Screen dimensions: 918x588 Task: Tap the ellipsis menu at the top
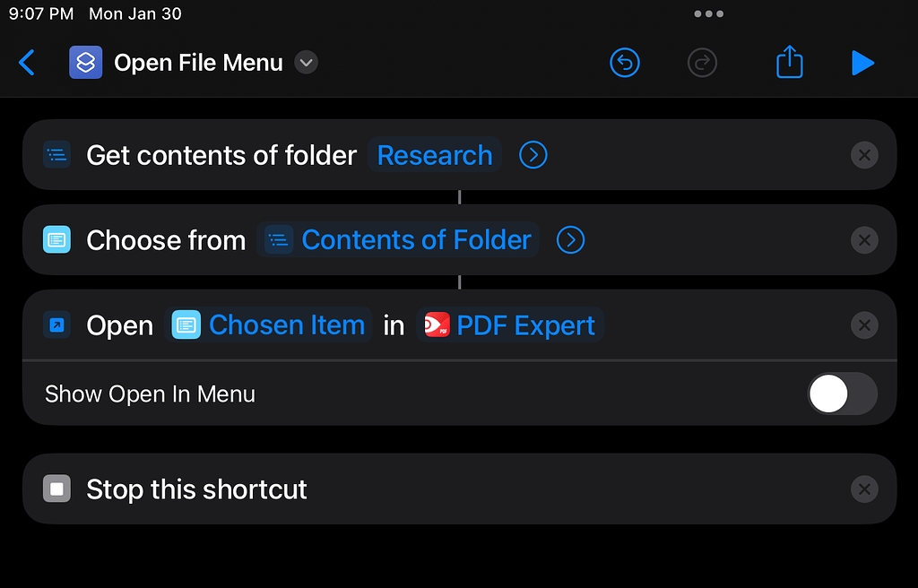click(x=708, y=13)
